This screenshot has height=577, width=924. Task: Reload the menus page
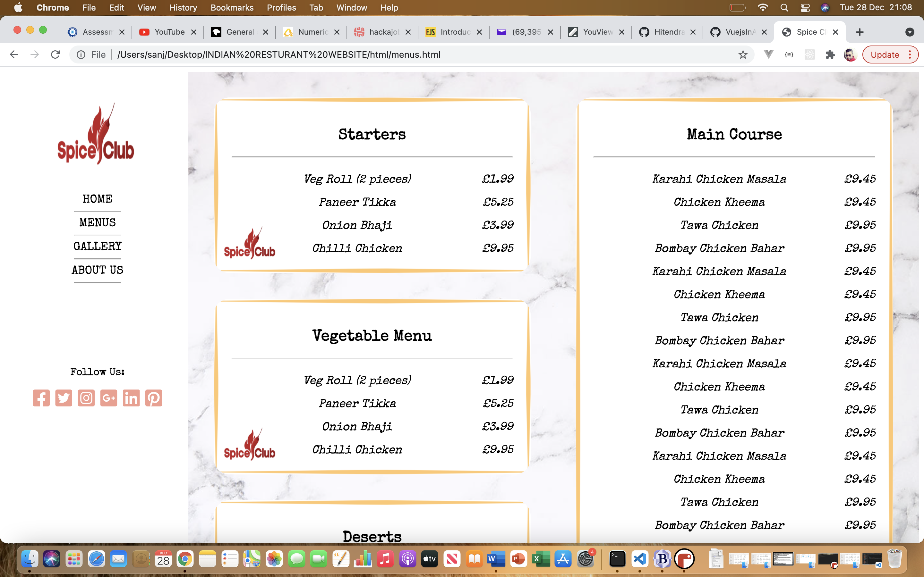coord(56,54)
